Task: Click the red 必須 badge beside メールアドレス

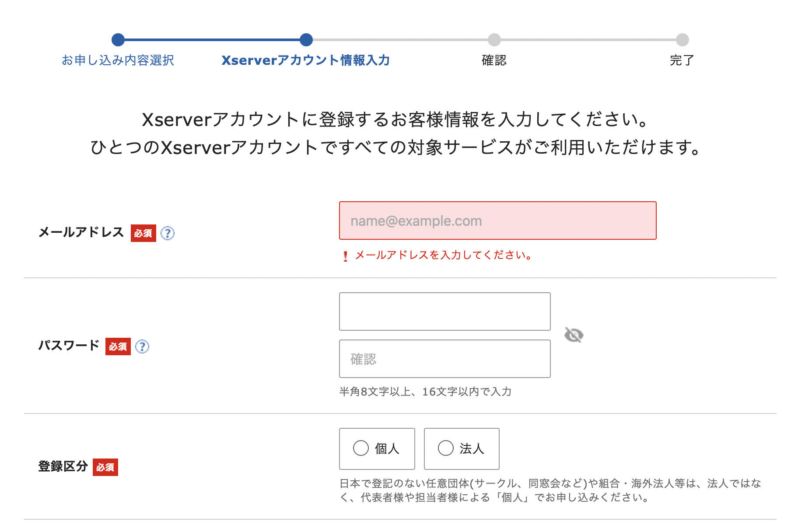Action: (x=143, y=233)
